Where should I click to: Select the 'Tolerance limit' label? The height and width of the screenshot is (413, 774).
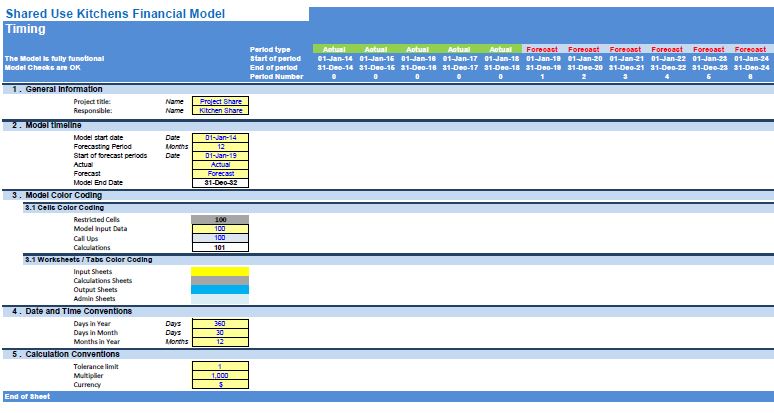(96, 367)
